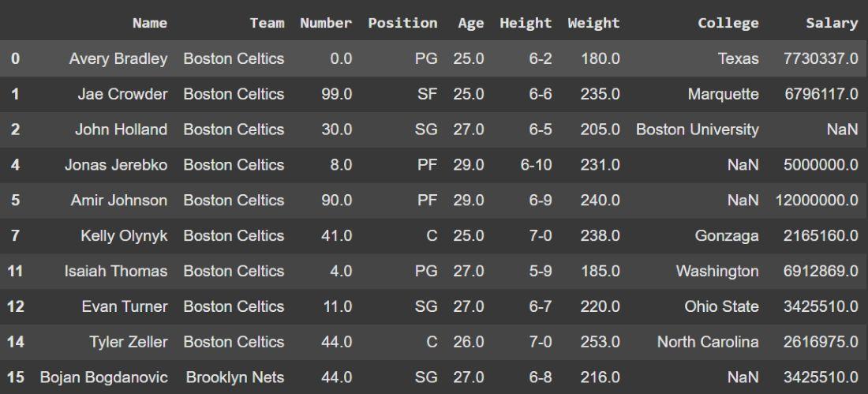Click the College column header

tap(728, 23)
